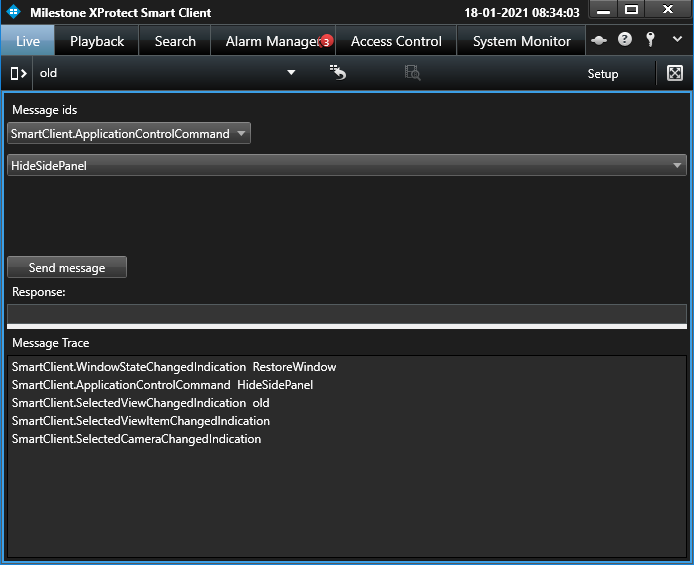Click the Send message button
The height and width of the screenshot is (565, 694).
coord(67,267)
